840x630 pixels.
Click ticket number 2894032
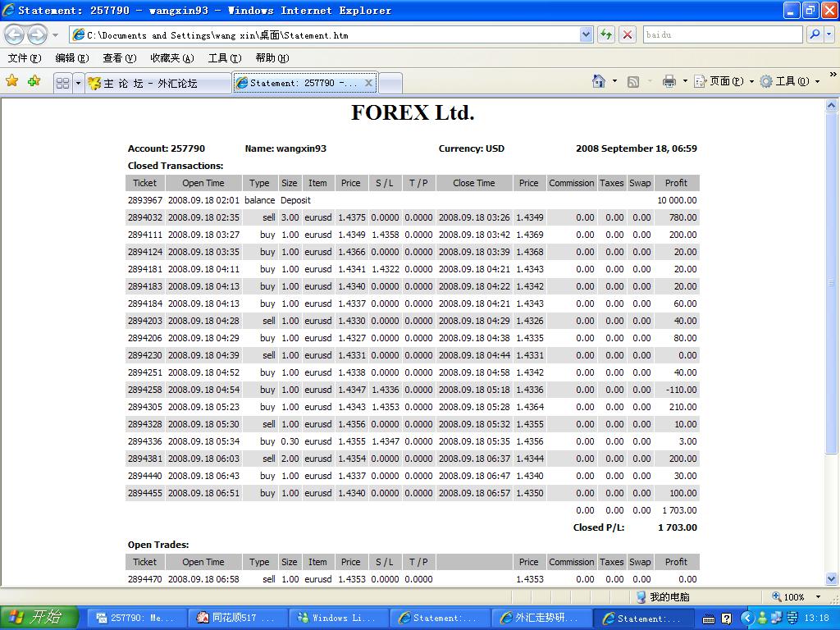pos(144,217)
